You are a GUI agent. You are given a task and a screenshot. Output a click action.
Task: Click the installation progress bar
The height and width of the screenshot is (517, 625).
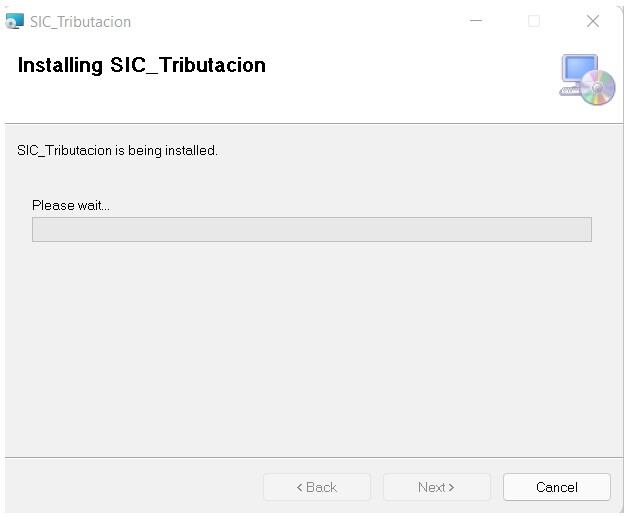[311, 229]
